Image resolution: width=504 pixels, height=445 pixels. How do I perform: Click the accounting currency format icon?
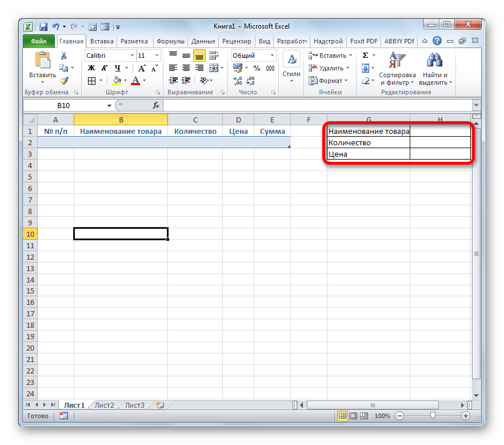(x=238, y=68)
